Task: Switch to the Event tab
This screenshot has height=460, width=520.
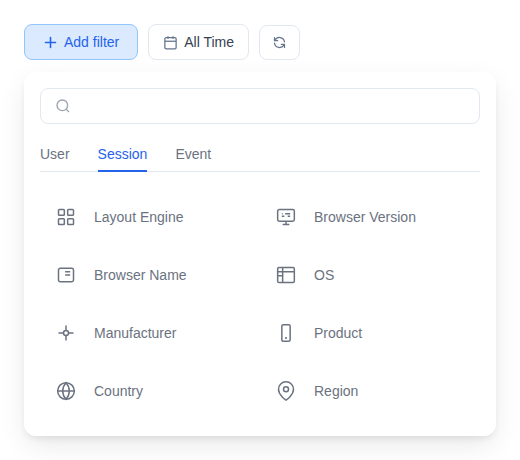Action: tap(193, 154)
